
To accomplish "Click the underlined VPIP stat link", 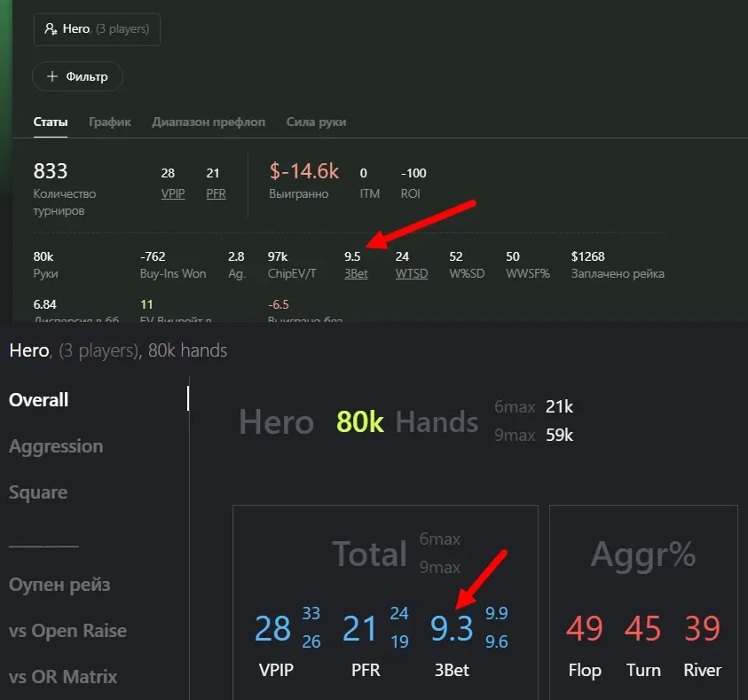I will [173, 193].
